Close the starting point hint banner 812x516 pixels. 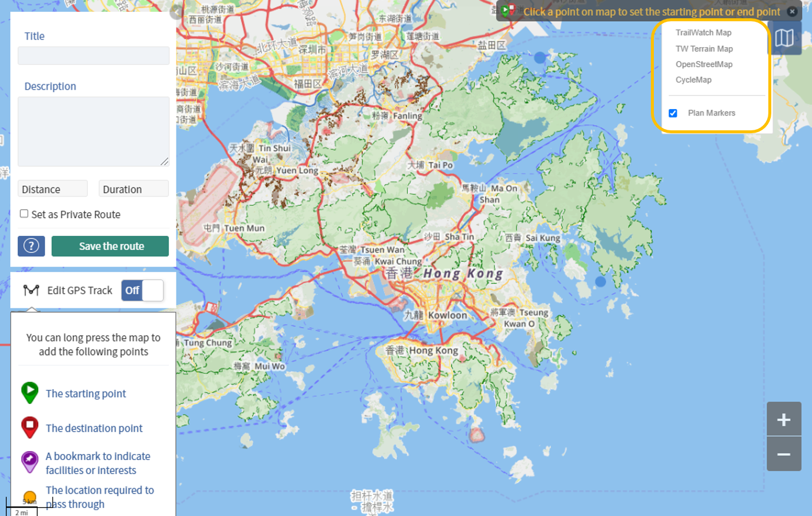tap(792, 12)
